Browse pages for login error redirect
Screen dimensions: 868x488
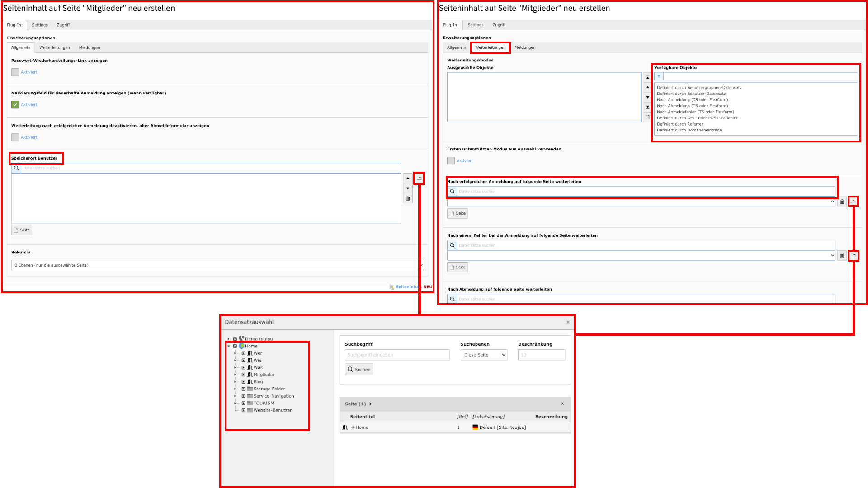pos(853,255)
